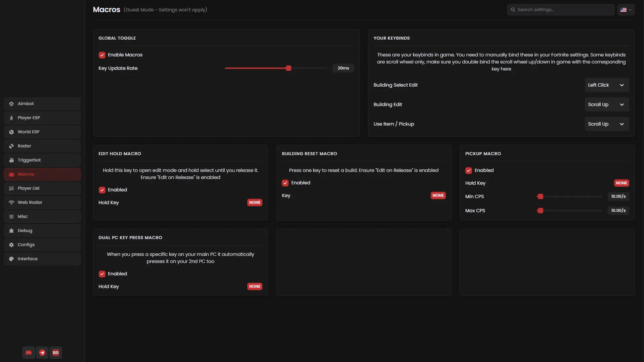The width and height of the screenshot is (644, 362).
Task: Toggle Enabled checkbox in Building Reset Macro
Action: point(285,183)
